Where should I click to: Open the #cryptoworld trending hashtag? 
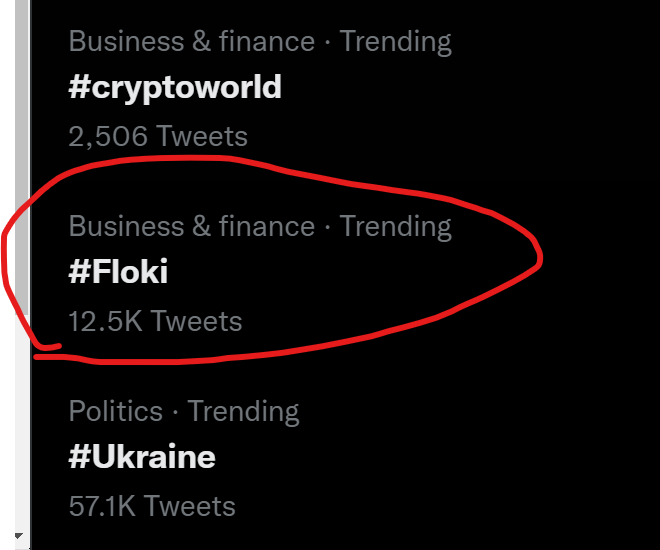point(175,88)
